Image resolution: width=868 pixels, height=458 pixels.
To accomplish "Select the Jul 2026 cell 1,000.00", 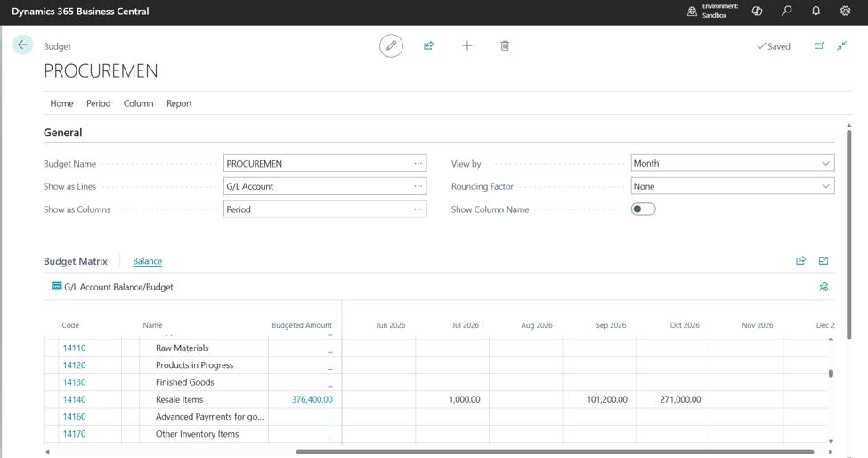I will pos(465,399).
